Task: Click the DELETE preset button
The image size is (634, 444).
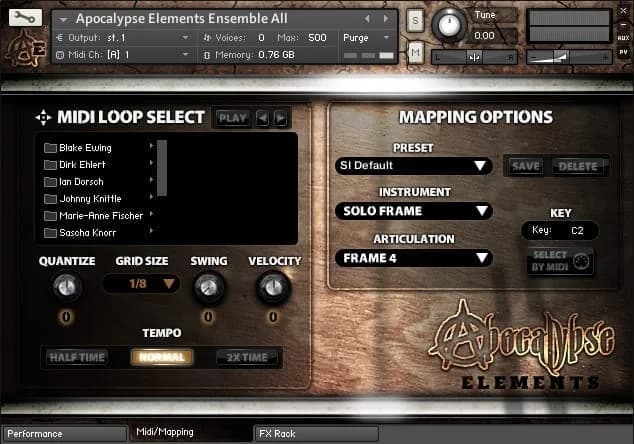Action: [x=578, y=166]
